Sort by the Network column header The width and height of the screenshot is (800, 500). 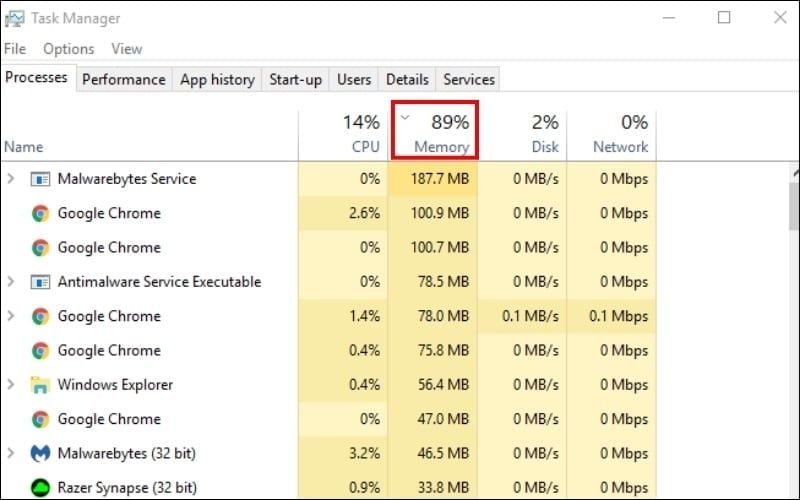[611, 136]
